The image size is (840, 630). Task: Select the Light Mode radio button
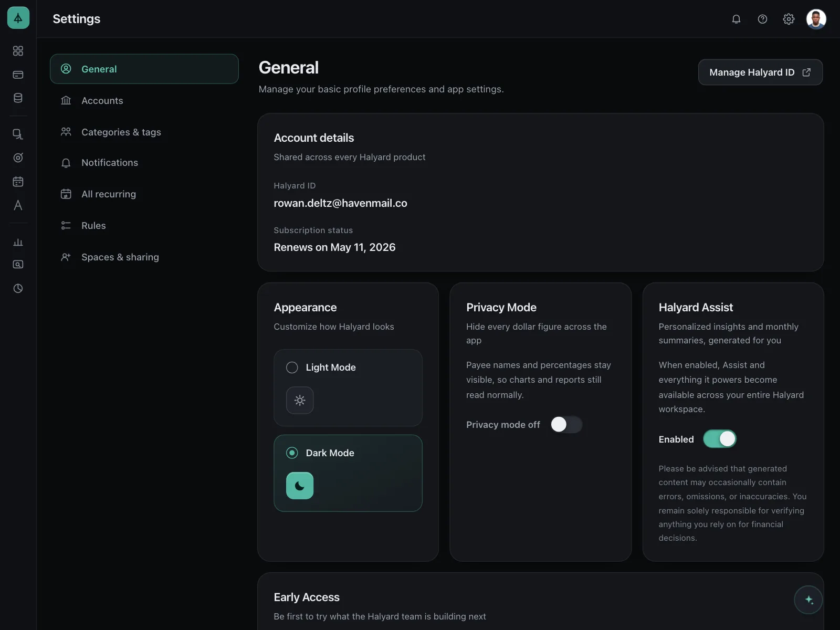(292, 367)
